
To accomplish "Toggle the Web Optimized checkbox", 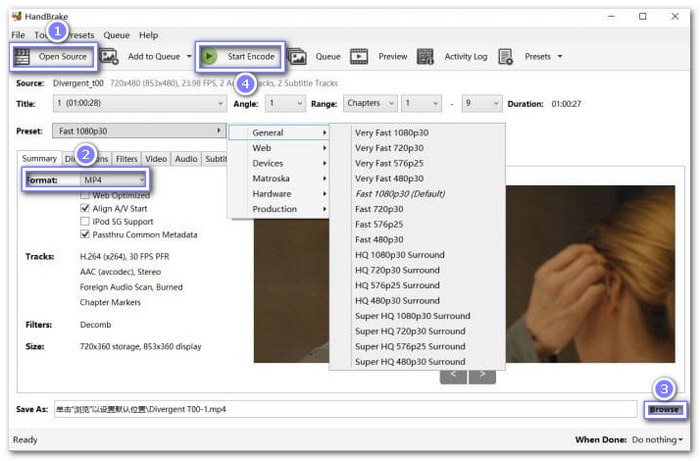I will pos(84,195).
